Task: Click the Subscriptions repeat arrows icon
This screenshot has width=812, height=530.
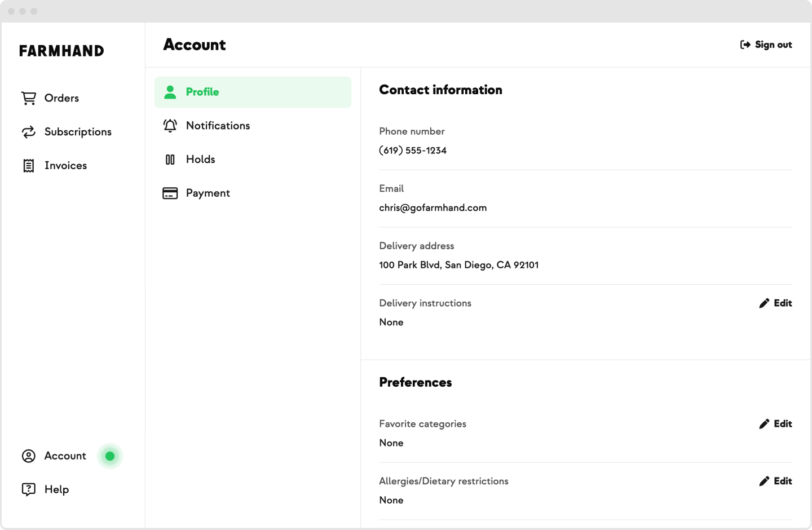Action: [x=29, y=132]
